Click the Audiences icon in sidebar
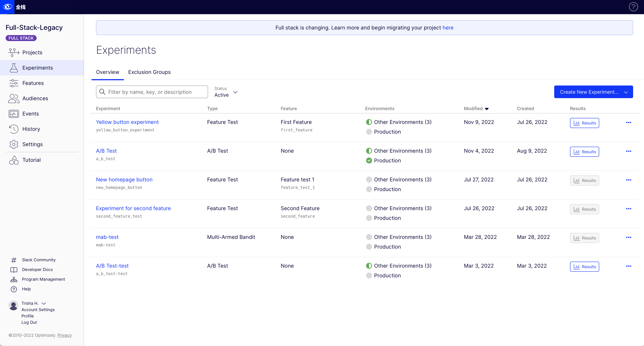This screenshot has width=644, height=346. coord(14,98)
